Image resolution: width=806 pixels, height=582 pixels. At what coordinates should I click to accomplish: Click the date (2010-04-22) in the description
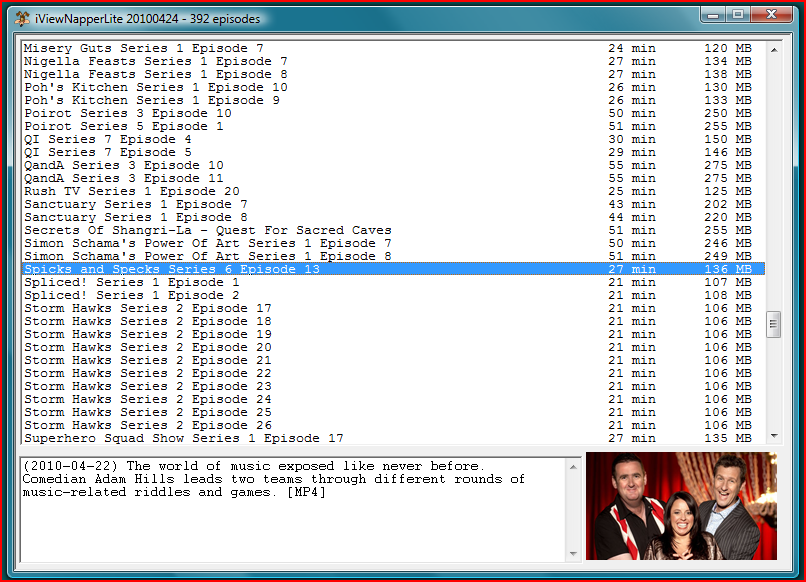pos(70,466)
